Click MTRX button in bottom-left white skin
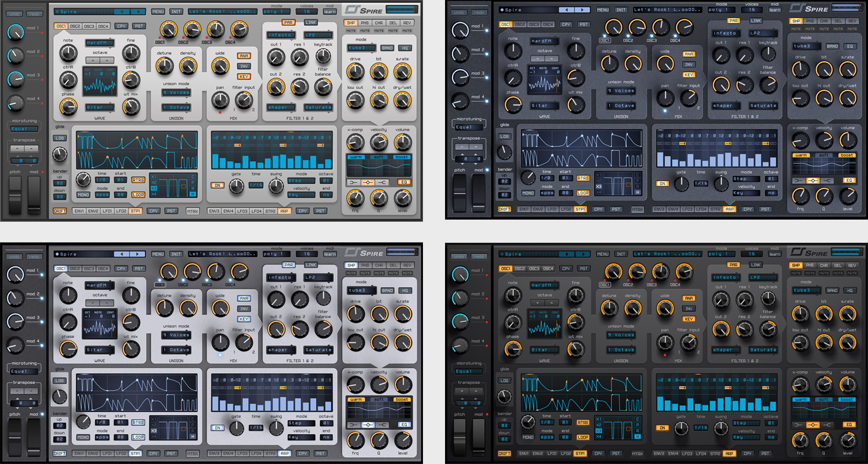The width and height of the screenshot is (868, 464). coord(192,454)
